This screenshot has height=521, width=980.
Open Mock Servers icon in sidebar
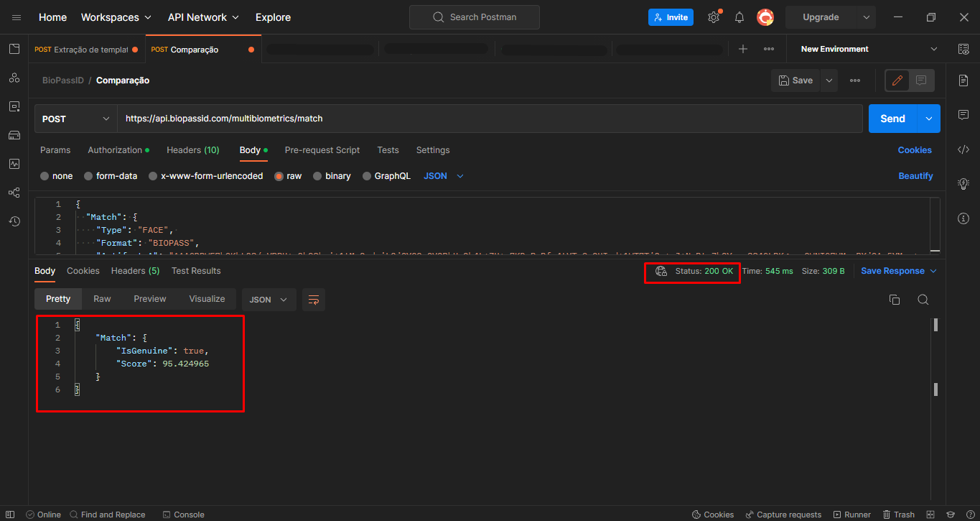point(14,135)
